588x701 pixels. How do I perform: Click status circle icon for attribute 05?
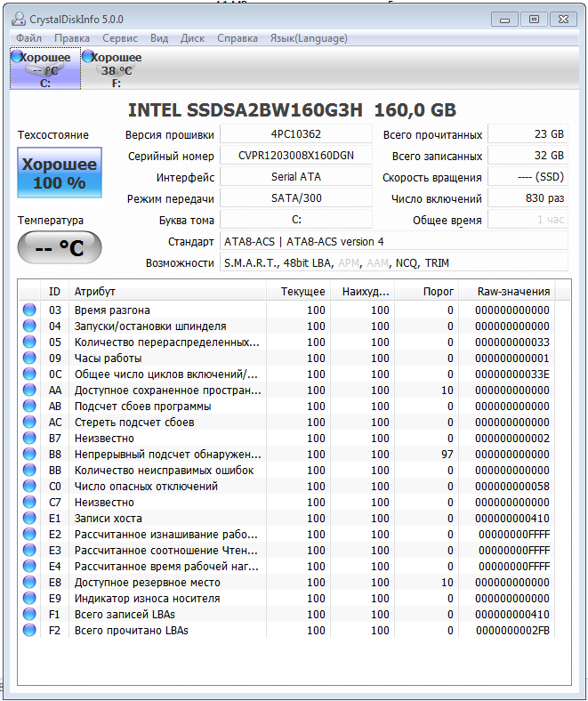29,342
